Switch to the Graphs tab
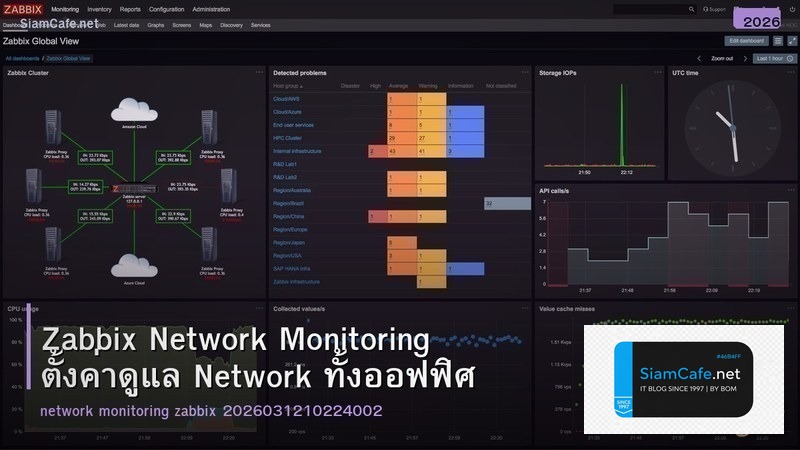Image resolution: width=800 pixels, height=450 pixels. [x=156, y=25]
